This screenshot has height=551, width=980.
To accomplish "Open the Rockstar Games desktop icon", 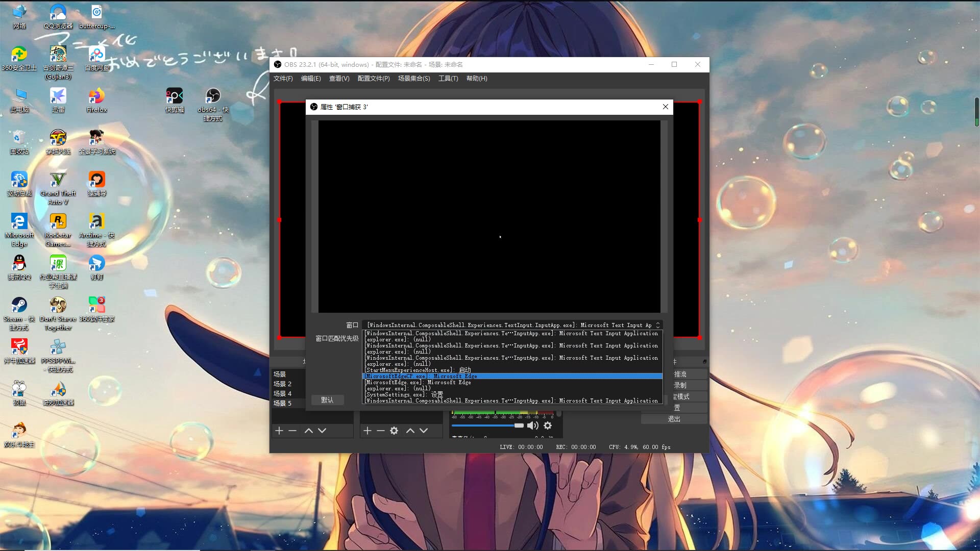I will (x=58, y=230).
